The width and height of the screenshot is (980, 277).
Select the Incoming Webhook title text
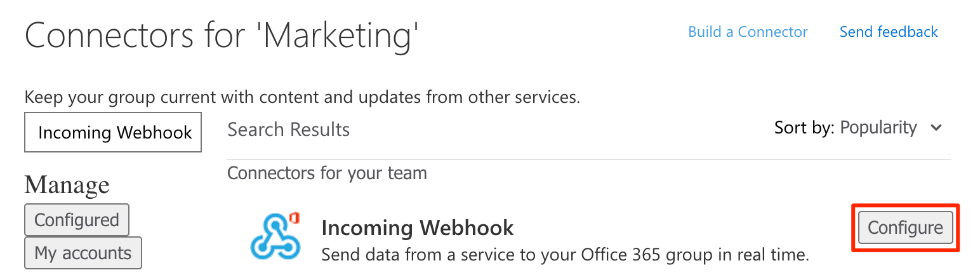[417, 227]
